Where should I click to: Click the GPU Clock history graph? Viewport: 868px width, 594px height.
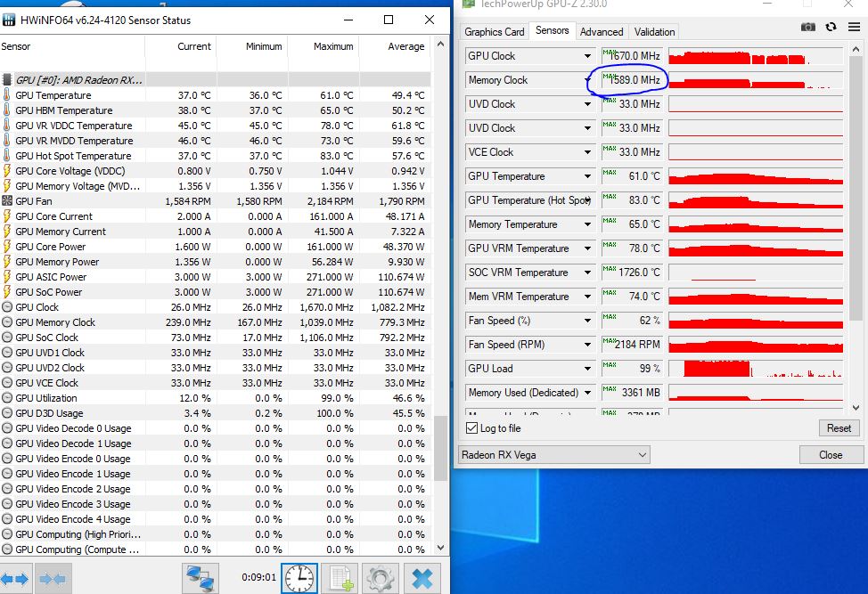pos(756,56)
